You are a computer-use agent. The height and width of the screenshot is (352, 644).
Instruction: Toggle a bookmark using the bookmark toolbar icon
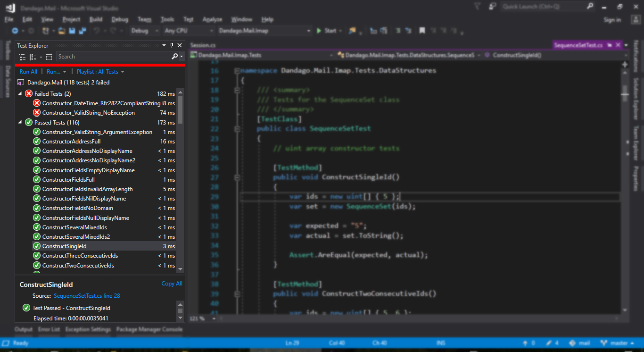coord(421,30)
